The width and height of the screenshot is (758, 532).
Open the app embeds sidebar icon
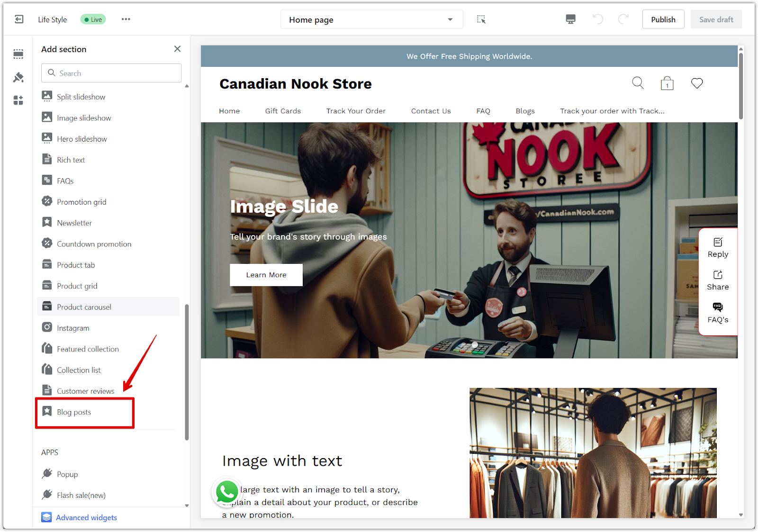pos(18,100)
